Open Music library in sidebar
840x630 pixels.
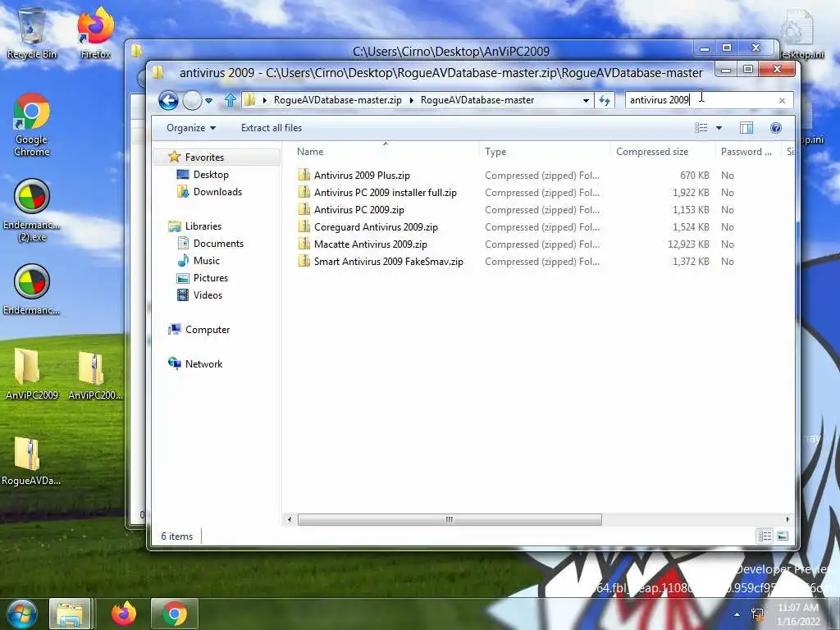point(206,260)
